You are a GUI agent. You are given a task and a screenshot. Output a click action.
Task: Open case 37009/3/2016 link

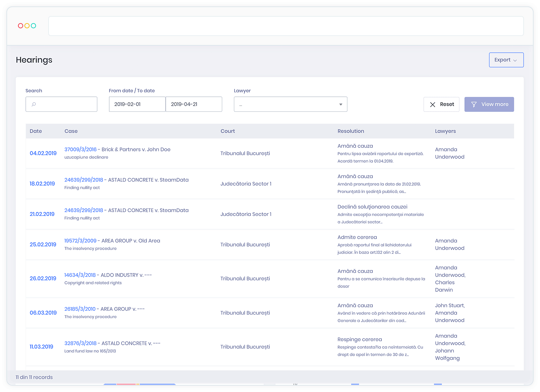pos(80,149)
